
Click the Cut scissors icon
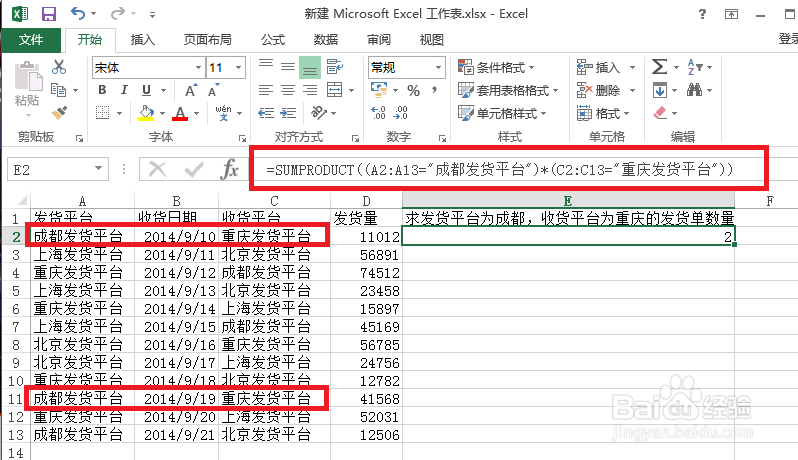(59, 67)
